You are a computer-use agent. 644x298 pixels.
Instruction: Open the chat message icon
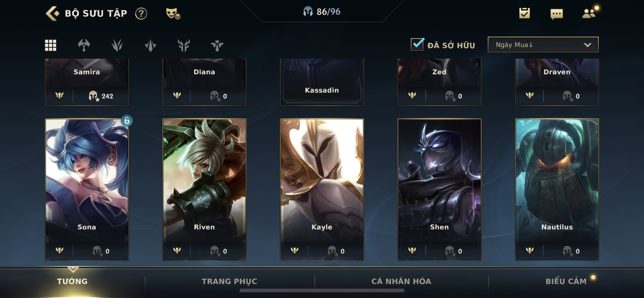(x=556, y=14)
